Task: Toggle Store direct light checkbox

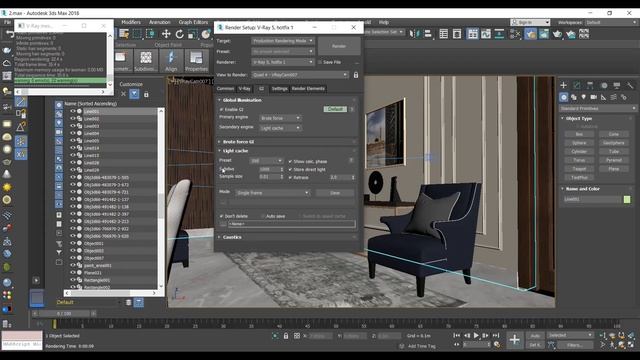Action: pos(290,169)
